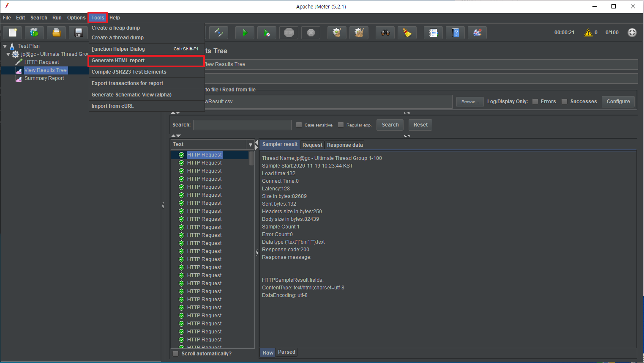Click the Search button
This screenshot has width=644, height=363.
click(390, 125)
